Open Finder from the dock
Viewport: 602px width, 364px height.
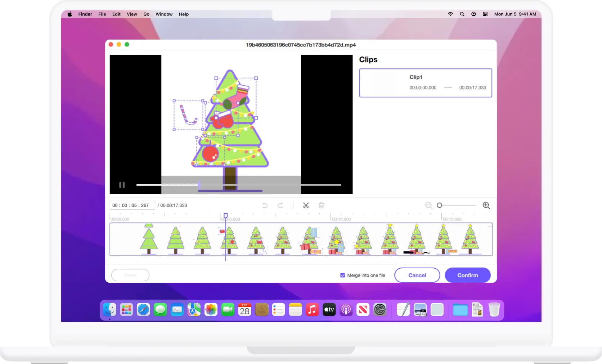[109, 309]
